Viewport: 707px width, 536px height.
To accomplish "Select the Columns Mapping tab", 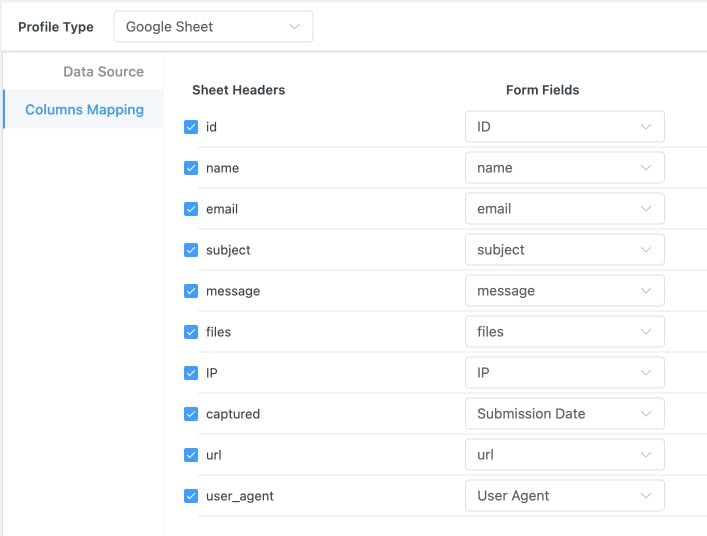I will (x=84, y=110).
